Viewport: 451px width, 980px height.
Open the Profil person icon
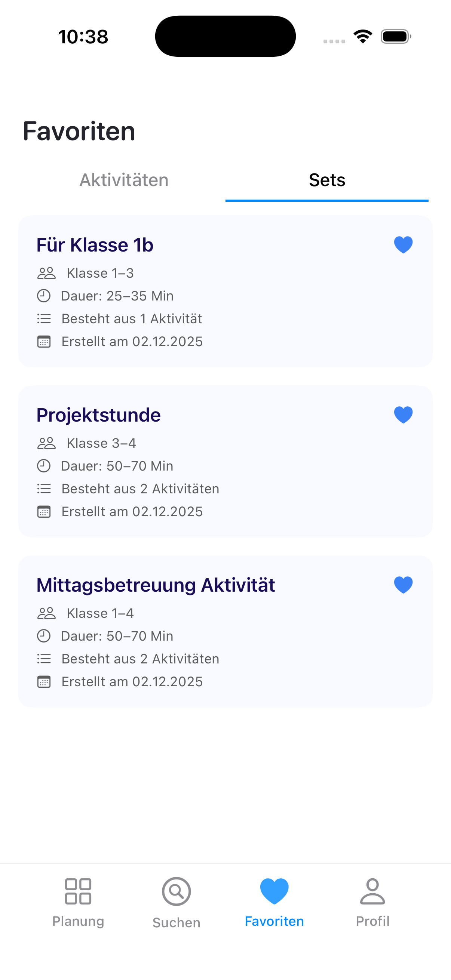tap(372, 891)
